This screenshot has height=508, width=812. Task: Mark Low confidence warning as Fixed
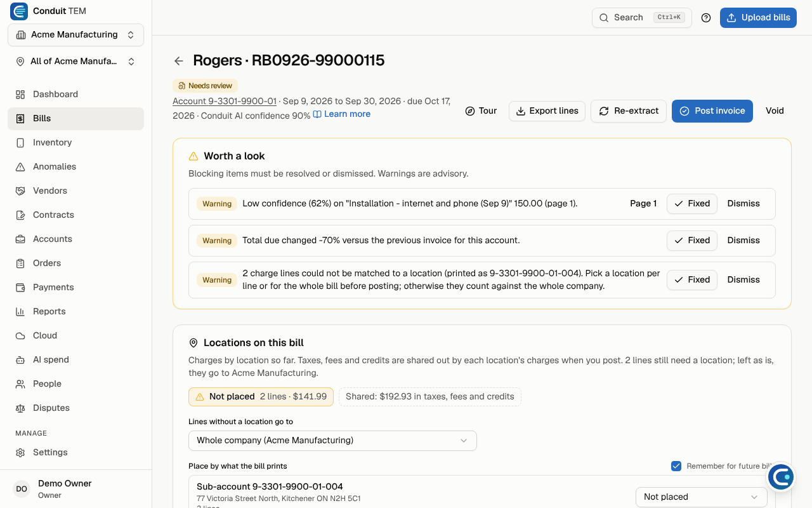pyautogui.click(x=692, y=204)
